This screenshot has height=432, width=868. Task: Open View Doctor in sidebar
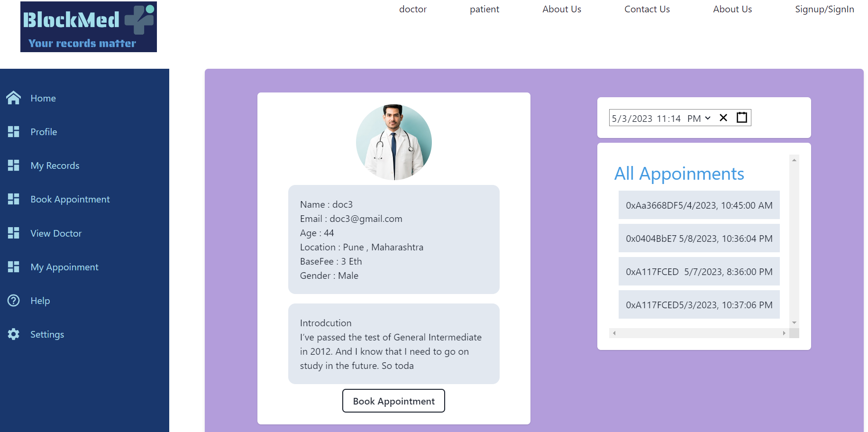click(x=56, y=233)
